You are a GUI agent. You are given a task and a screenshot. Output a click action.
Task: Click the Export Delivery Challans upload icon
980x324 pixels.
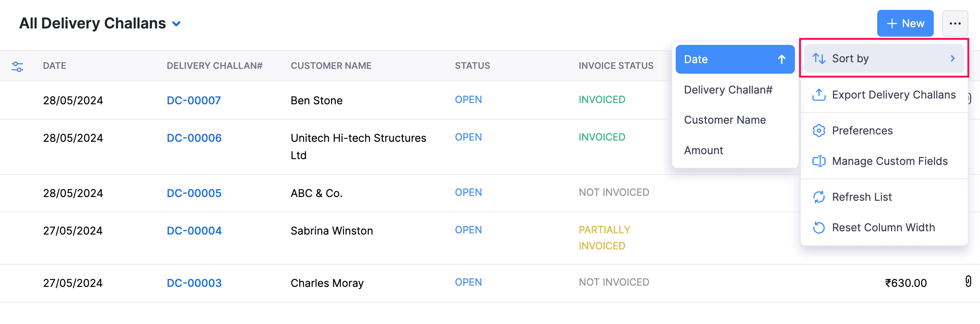(819, 95)
